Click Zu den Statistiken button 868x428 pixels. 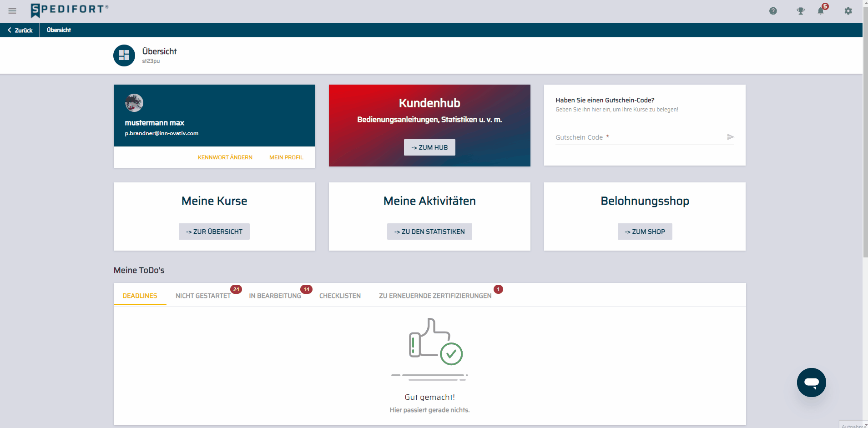429,232
